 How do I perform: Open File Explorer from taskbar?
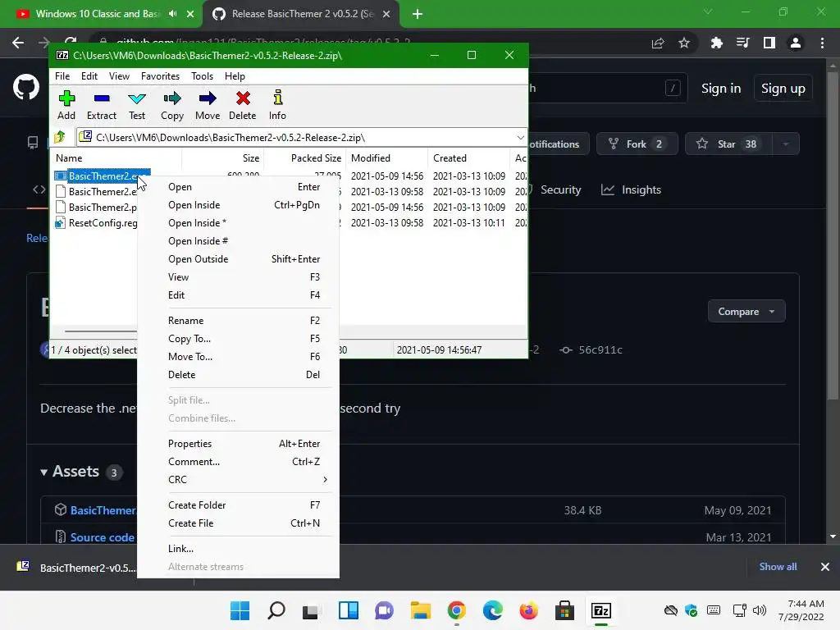[421, 610]
